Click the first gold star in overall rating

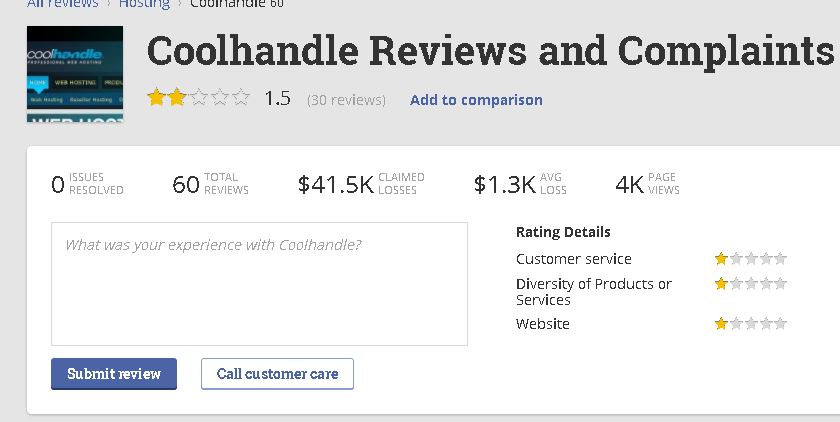click(156, 97)
